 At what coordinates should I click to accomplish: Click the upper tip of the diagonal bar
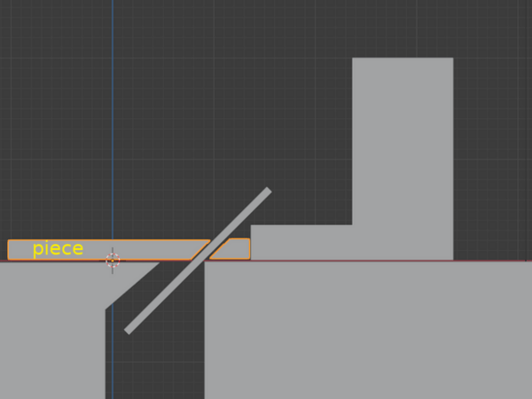pyautogui.click(x=267, y=191)
